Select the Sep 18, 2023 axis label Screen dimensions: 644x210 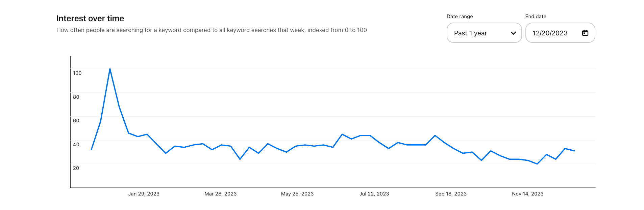point(451,194)
